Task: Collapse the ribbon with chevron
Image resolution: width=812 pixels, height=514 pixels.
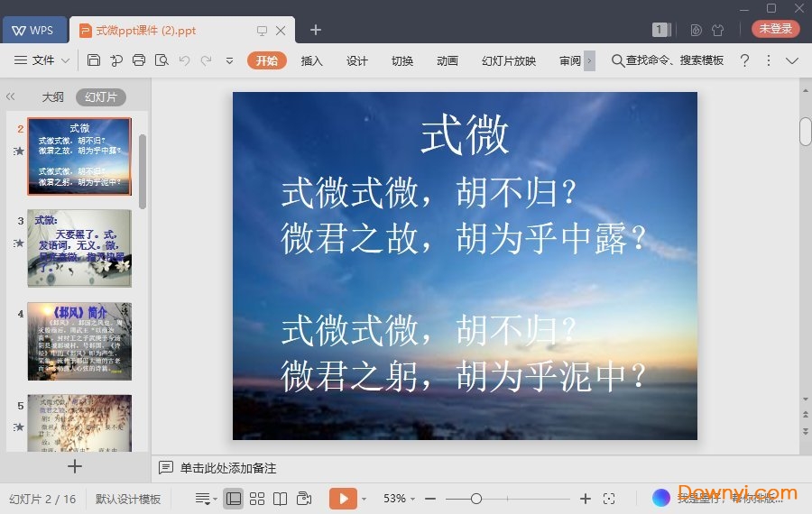Action: (792, 60)
